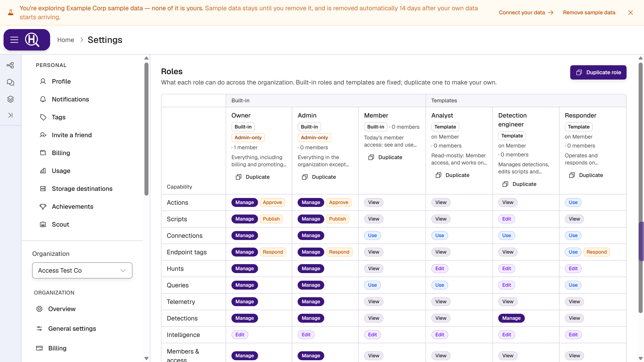The image size is (644, 362).
Task: Go to Home in the breadcrumb
Action: 66,40
